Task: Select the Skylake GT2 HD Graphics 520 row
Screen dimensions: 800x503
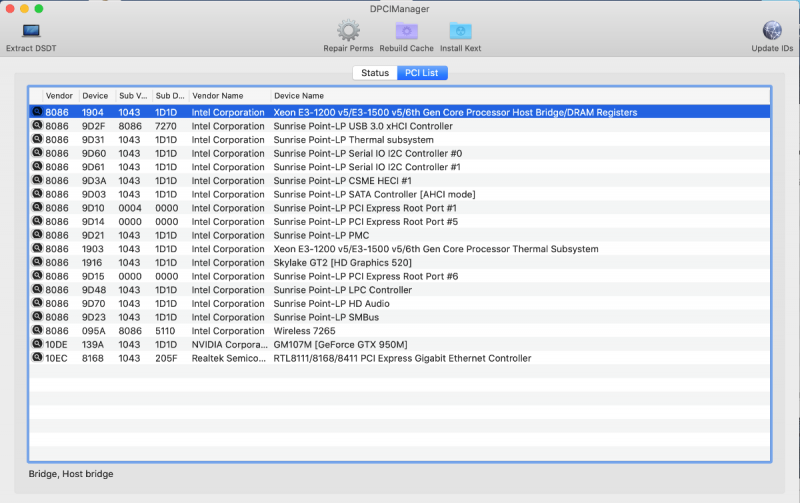Action: pos(342,263)
